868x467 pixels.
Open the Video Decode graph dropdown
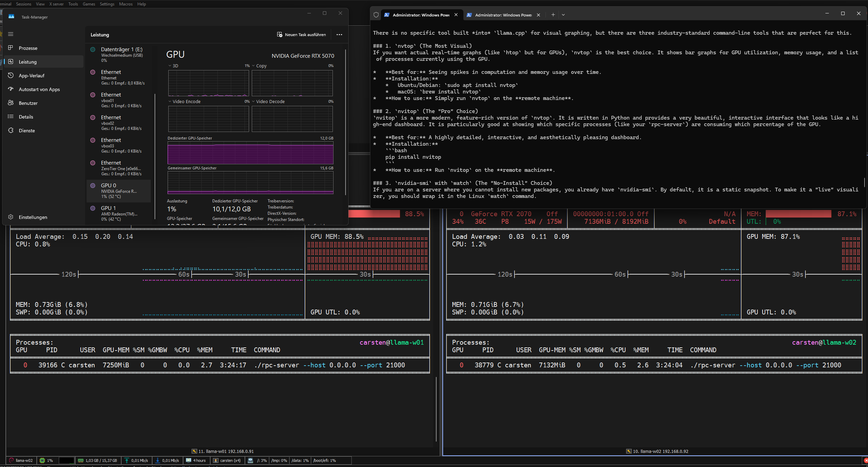click(x=268, y=101)
